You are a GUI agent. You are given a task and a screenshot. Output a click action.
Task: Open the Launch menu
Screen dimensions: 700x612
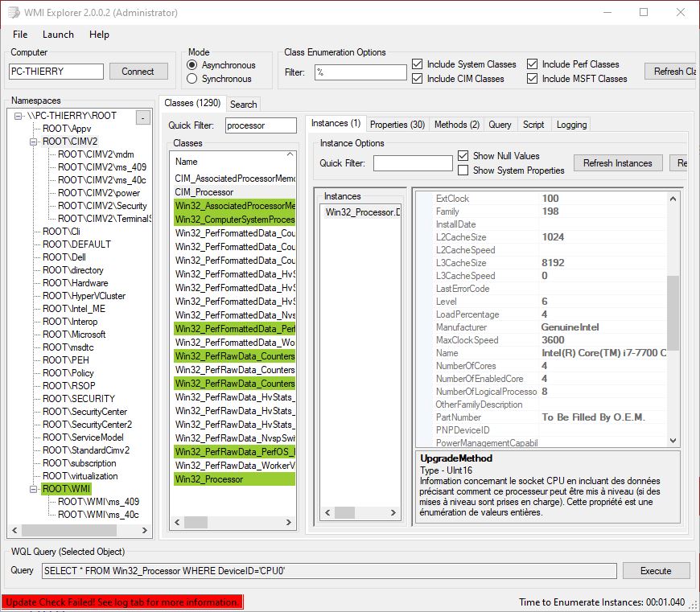pos(58,35)
